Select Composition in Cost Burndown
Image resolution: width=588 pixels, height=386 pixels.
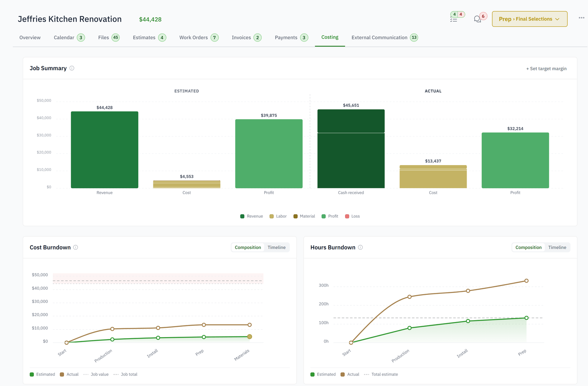click(x=248, y=247)
